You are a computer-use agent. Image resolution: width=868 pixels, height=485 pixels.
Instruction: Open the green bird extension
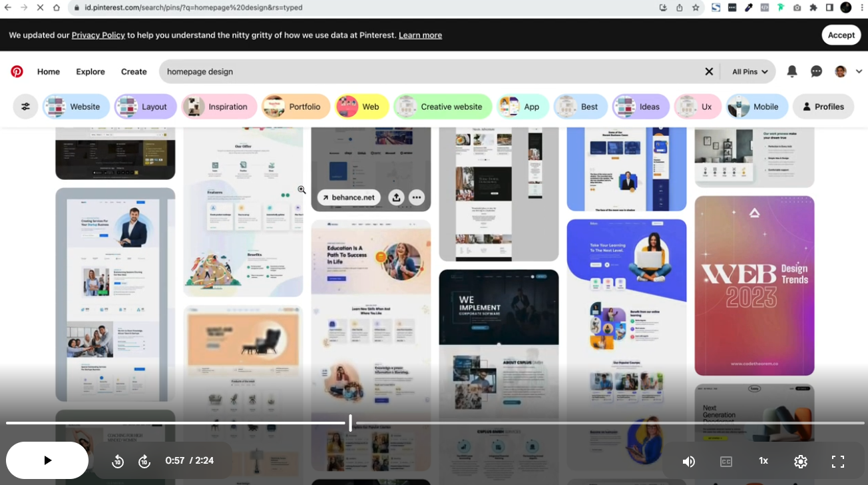point(781,7)
